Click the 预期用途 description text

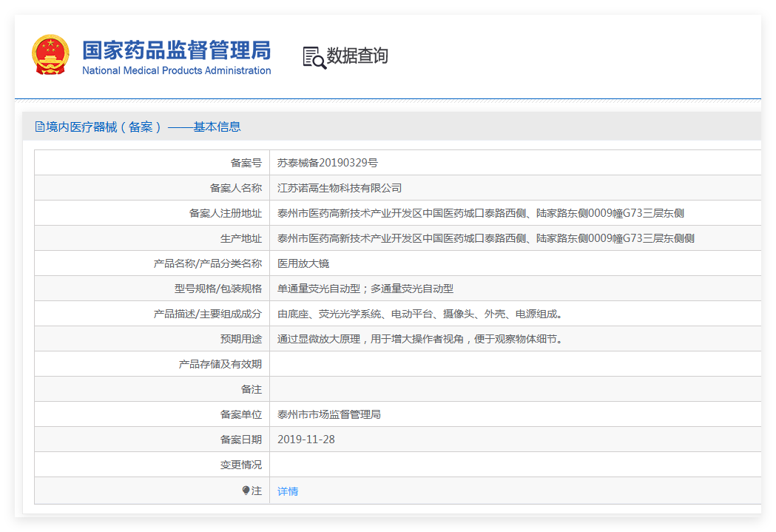(419, 339)
